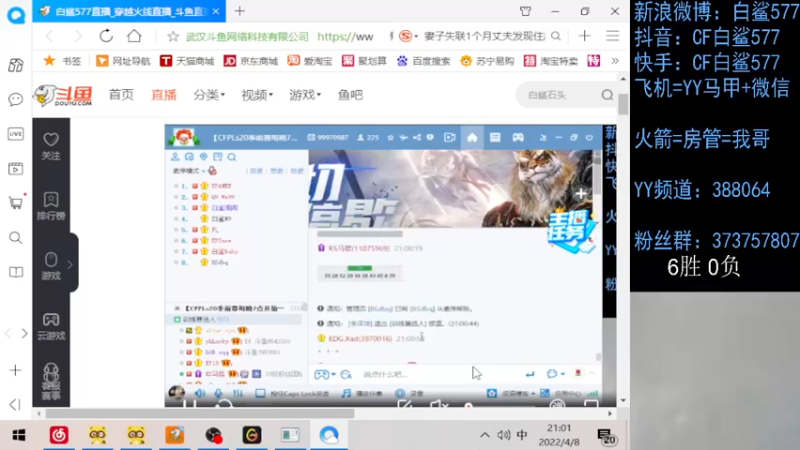Expand more bookmarks with the double chevron
800x450 pixels.
[615, 61]
